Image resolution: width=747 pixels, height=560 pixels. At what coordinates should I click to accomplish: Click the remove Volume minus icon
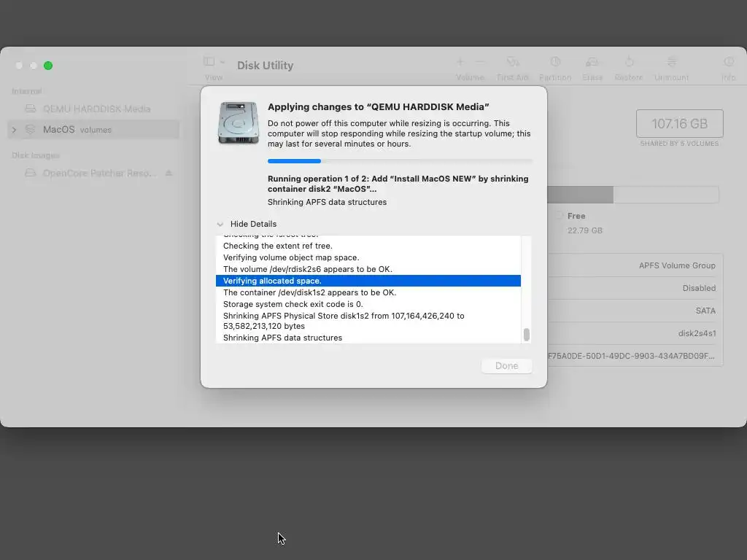(x=481, y=62)
